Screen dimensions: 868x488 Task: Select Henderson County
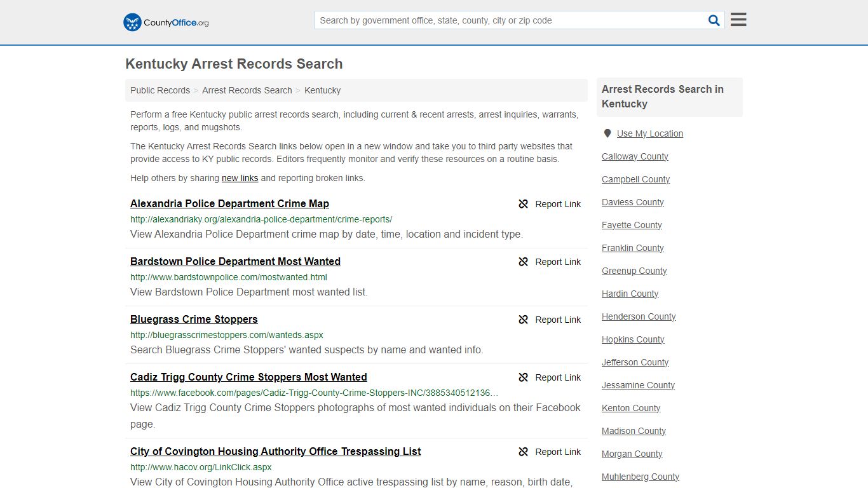coord(639,316)
